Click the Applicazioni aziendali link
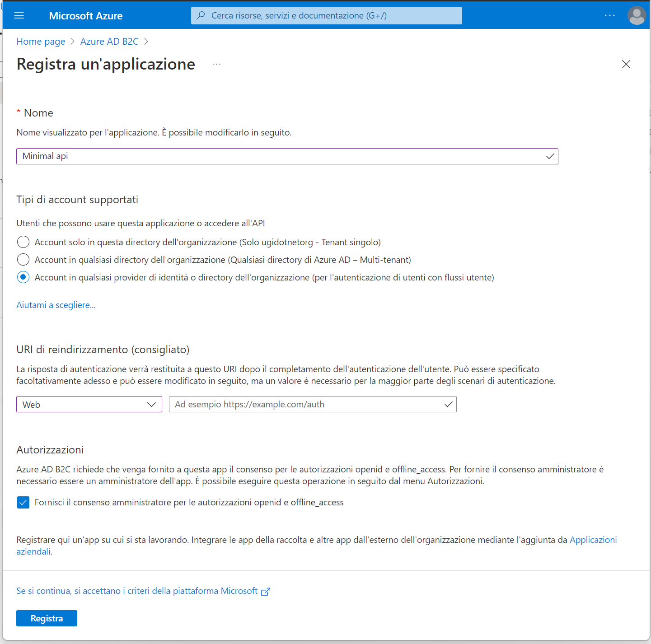The width and height of the screenshot is (651, 644). click(593, 540)
